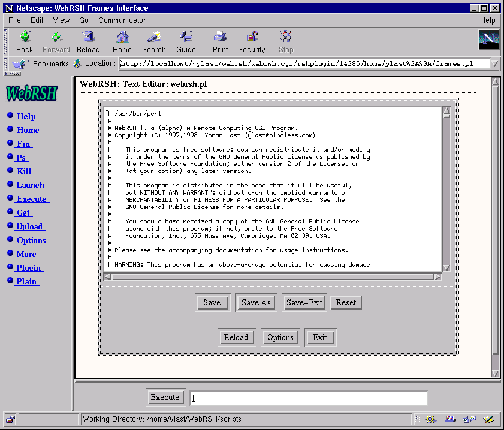
Task: Go back using the Back toolbar icon
Action: (x=25, y=41)
